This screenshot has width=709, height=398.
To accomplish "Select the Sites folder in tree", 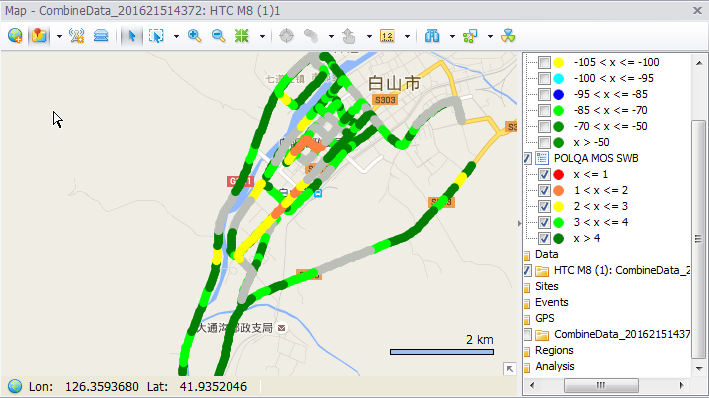I will coord(546,286).
